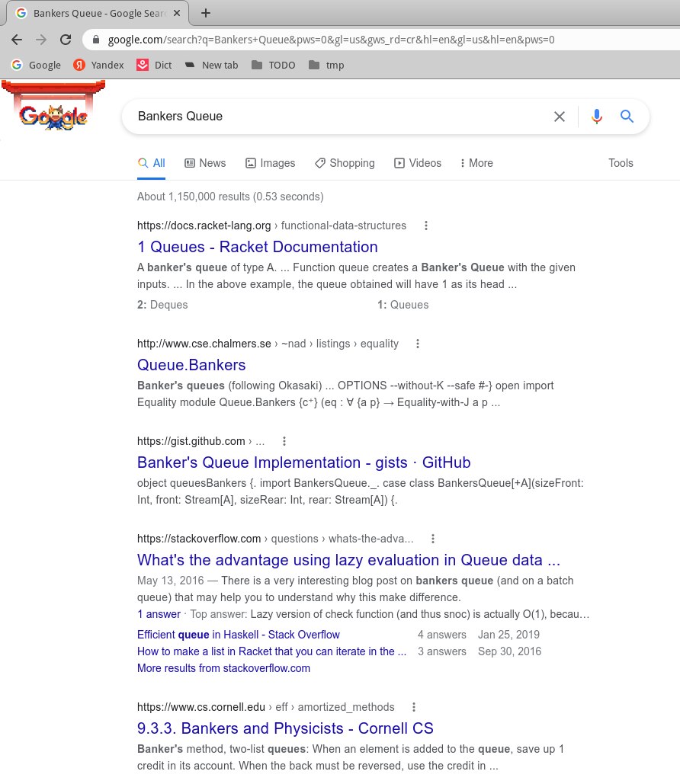
Task: Open the TODO bookmarks folder
Action: 273,65
